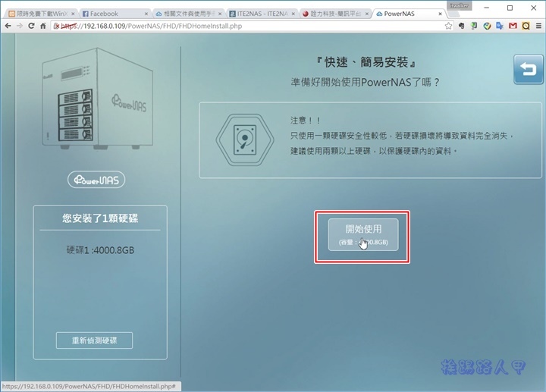Image resolution: width=546 pixels, height=392 pixels.
Task: Open browser home page icon
Action: click(x=43, y=26)
